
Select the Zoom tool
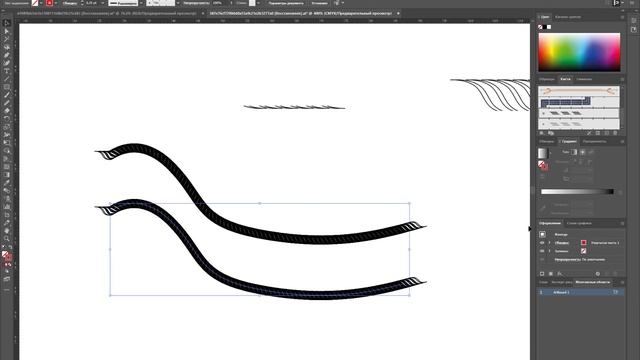pos(7,238)
